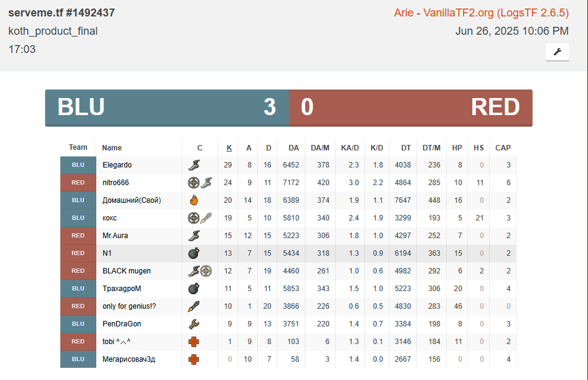Click the Pyro flame icon for Домашний(Свой)
Viewport: 588px width, 380px height.
194,200
